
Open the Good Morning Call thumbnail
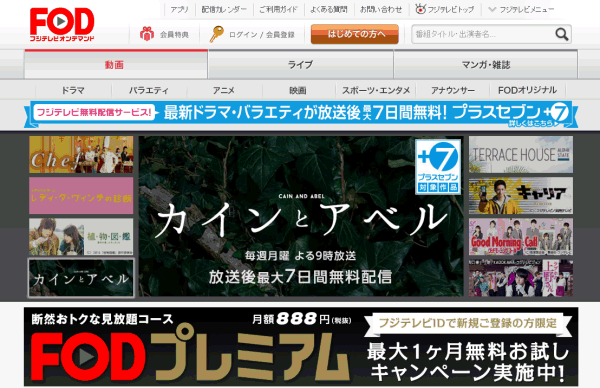pyautogui.click(x=521, y=237)
